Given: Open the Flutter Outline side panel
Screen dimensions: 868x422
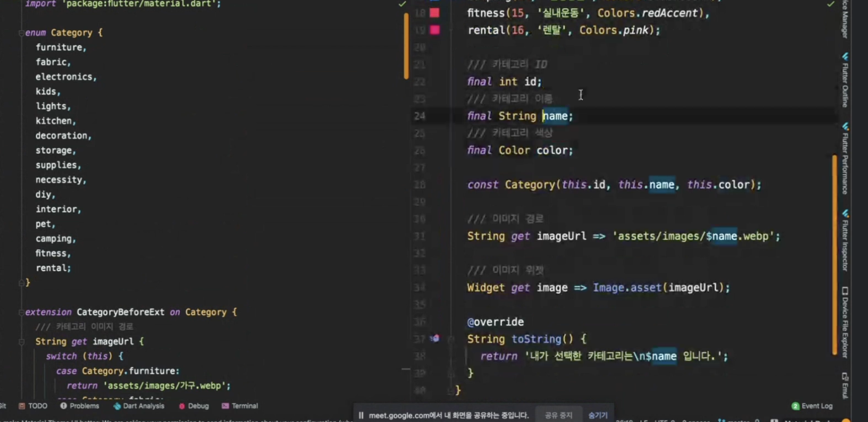Looking at the screenshot, I should point(845,80).
